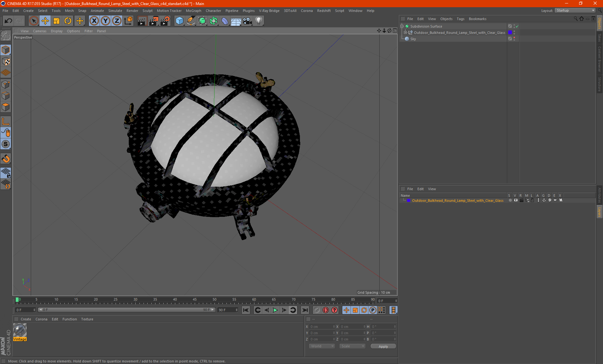This screenshot has height=364, width=603.
Task: Add a Camera object
Action: (247, 21)
